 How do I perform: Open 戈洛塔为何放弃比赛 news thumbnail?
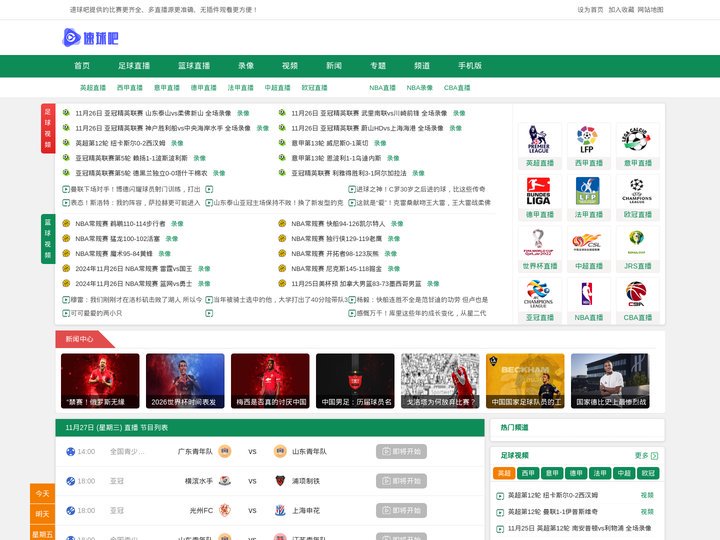(440, 381)
